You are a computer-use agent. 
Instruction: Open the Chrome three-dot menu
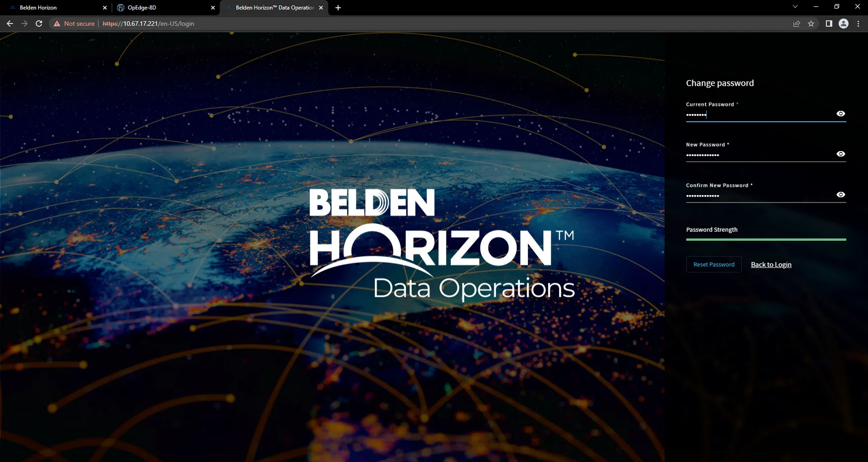coord(859,24)
